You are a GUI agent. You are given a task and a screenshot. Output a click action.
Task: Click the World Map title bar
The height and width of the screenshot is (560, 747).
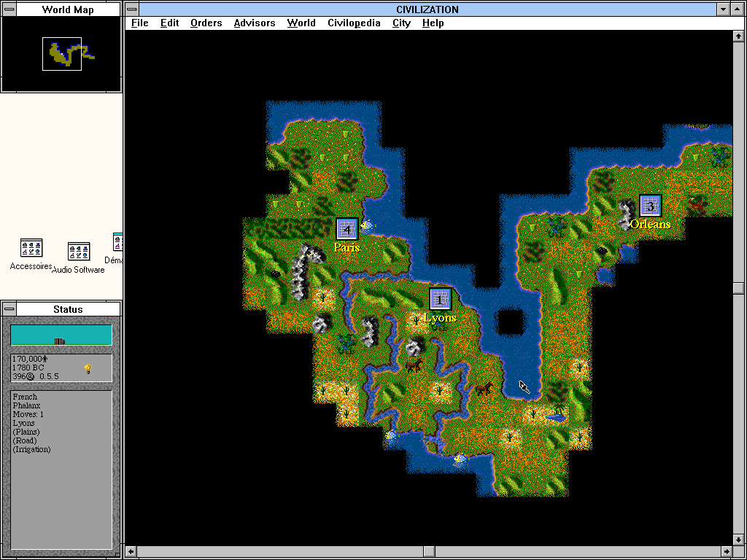point(68,9)
